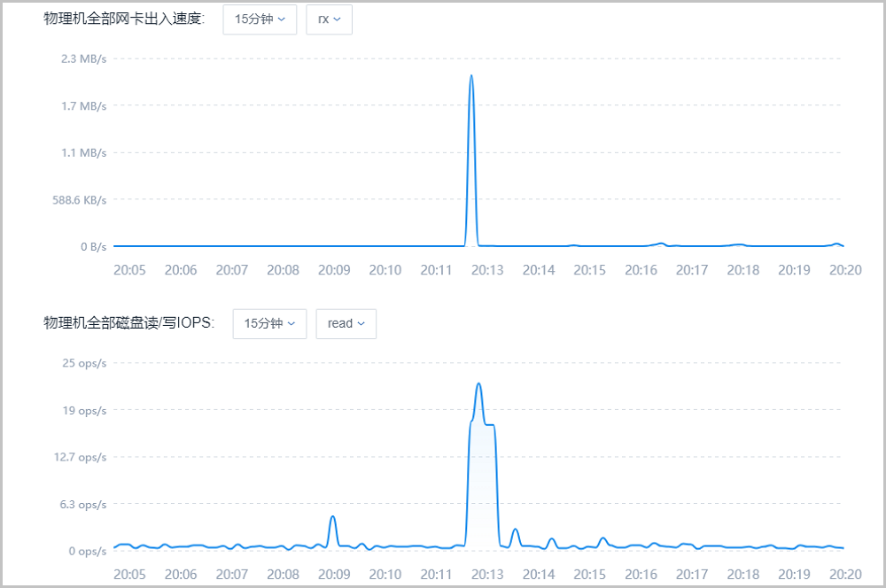Screen dimensions: 886x588
Task: Open the 15分钟 time range dropdown for network speed
Action: coord(259,19)
